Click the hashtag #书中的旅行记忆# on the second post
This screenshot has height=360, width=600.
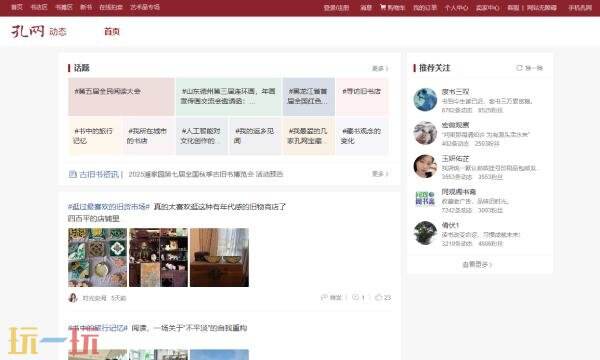pyautogui.click(x=98, y=328)
